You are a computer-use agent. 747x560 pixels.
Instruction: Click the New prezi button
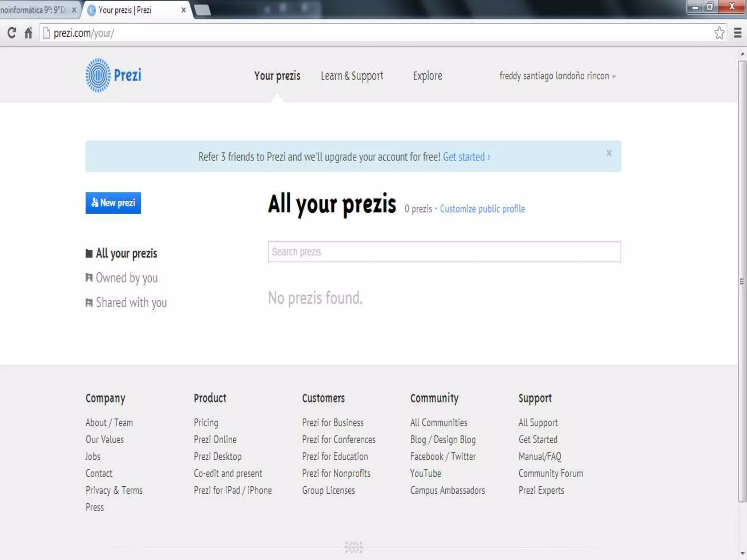point(113,203)
